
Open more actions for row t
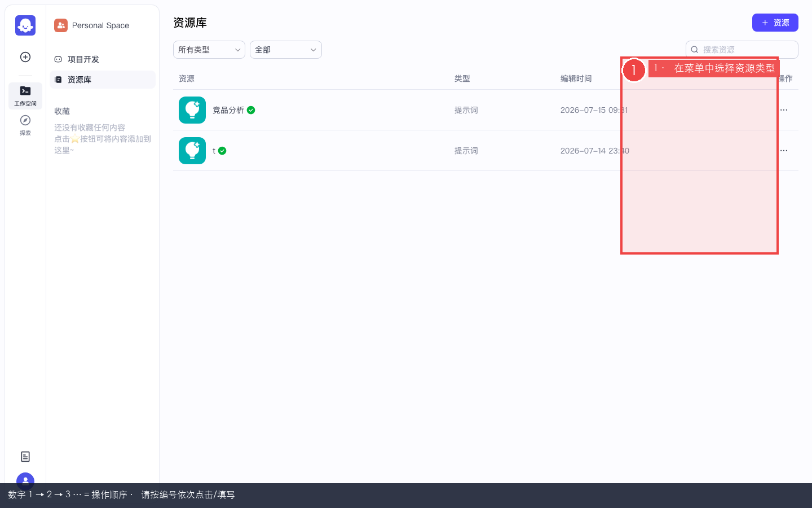784,151
